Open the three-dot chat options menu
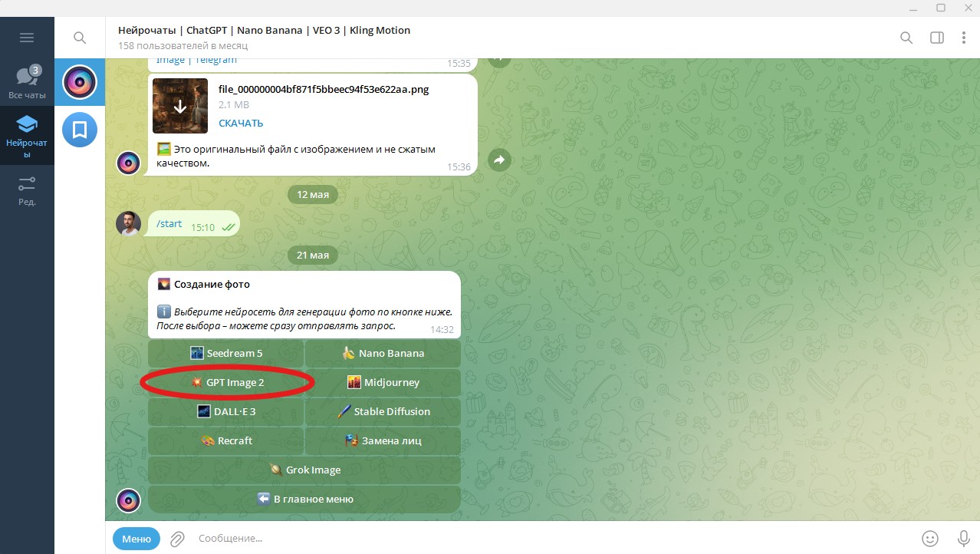Viewport: 980px width, 554px height. [963, 38]
